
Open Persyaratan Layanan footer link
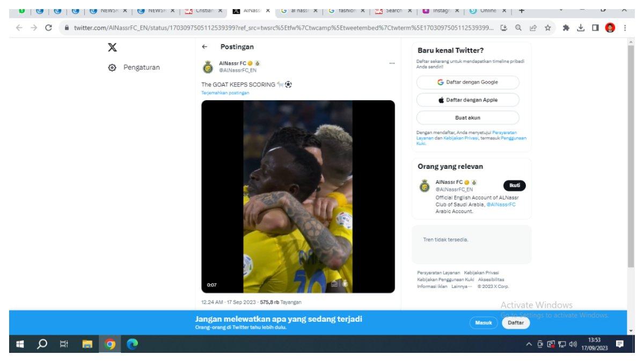(x=438, y=273)
